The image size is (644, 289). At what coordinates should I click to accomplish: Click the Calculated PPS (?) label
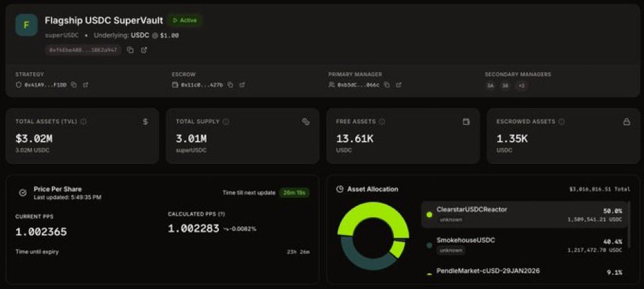pyautogui.click(x=196, y=214)
